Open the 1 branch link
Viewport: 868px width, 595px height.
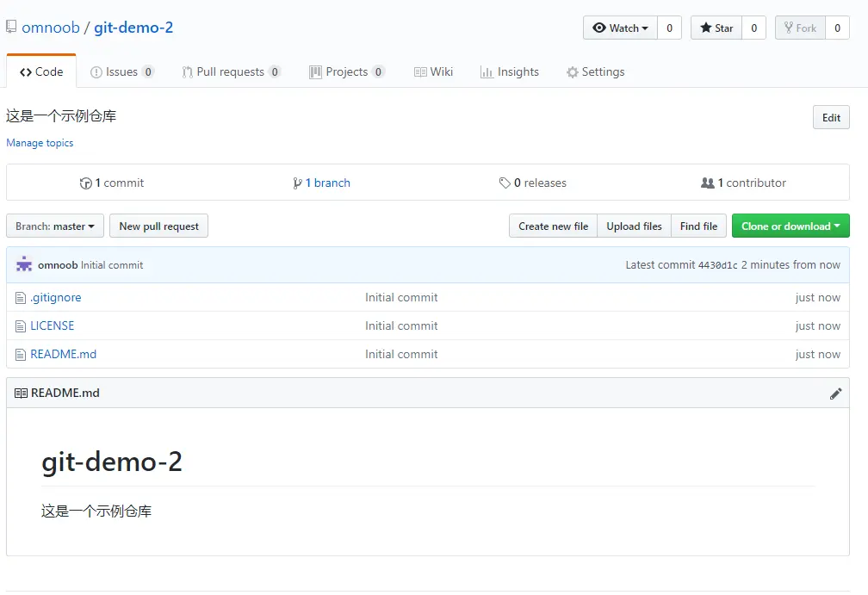[x=322, y=183]
